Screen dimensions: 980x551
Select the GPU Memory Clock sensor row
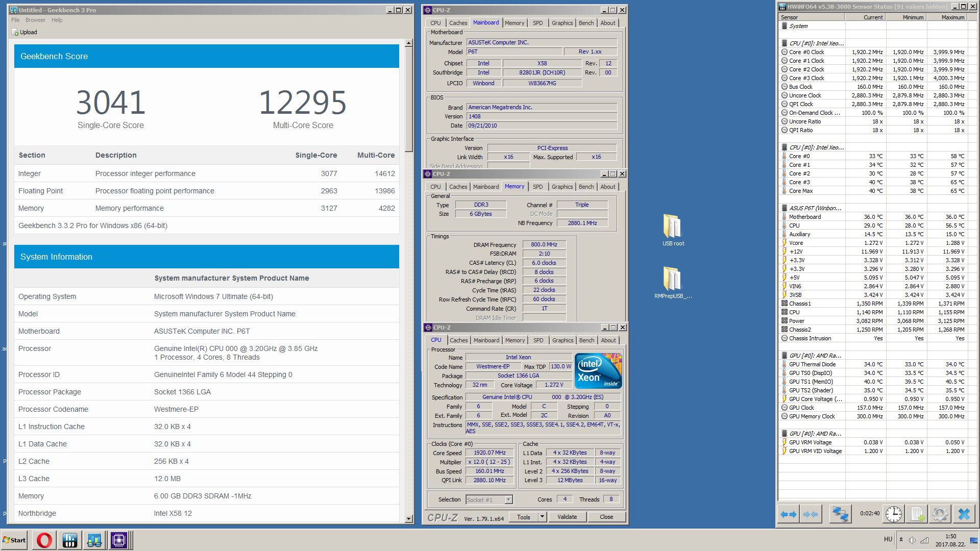click(873, 416)
